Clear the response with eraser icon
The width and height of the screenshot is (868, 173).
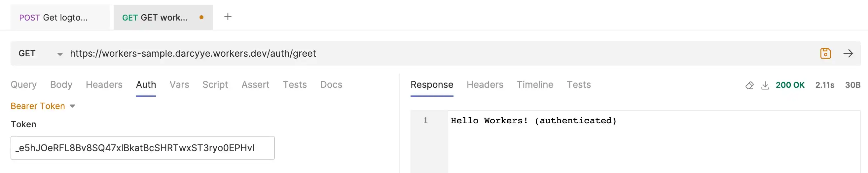749,85
